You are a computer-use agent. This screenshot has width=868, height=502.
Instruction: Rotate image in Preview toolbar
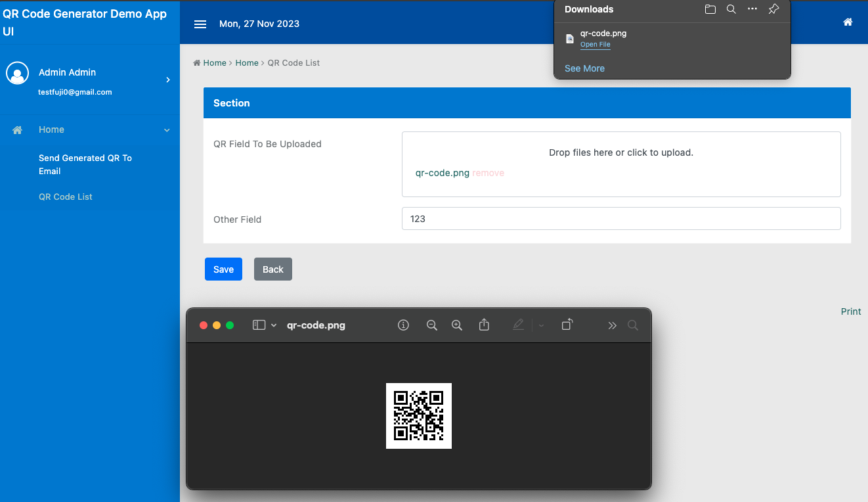pyautogui.click(x=567, y=325)
